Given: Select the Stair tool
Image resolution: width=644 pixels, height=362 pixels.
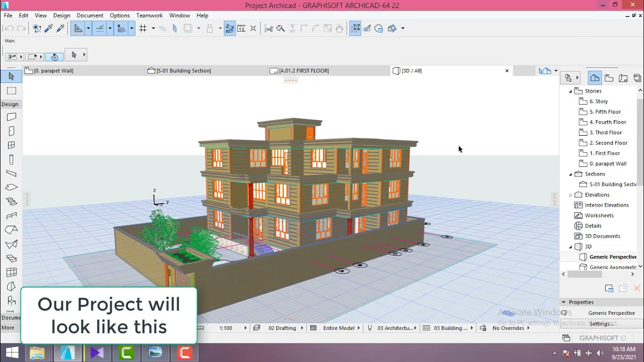Looking at the screenshot, I should [x=11, y=202].
